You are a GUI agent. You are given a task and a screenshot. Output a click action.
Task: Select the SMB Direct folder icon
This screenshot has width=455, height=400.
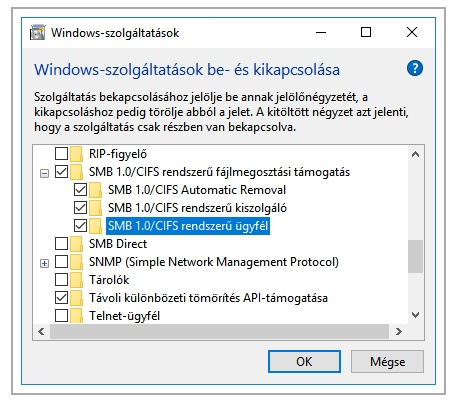coord(77,244)
